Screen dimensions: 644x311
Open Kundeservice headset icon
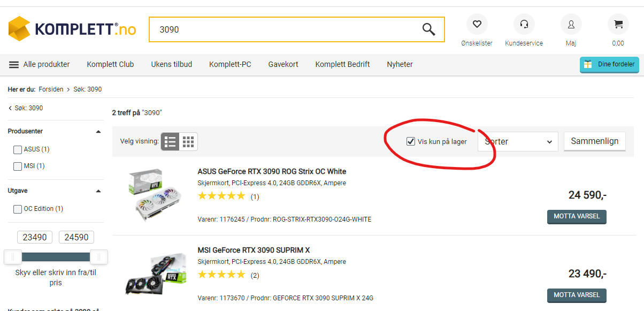point(524,24)
